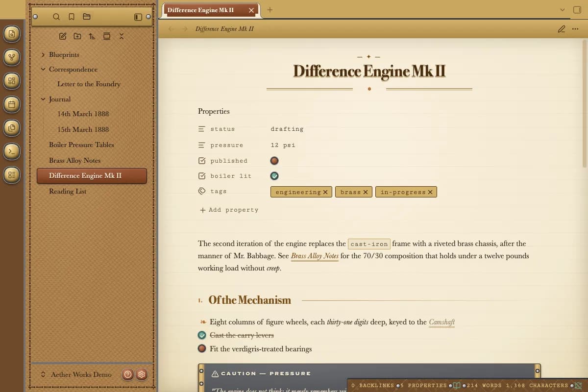This screenshot has height=392, width=588.
Task: Navigate forward in note history
Action: tap(185, 29)
